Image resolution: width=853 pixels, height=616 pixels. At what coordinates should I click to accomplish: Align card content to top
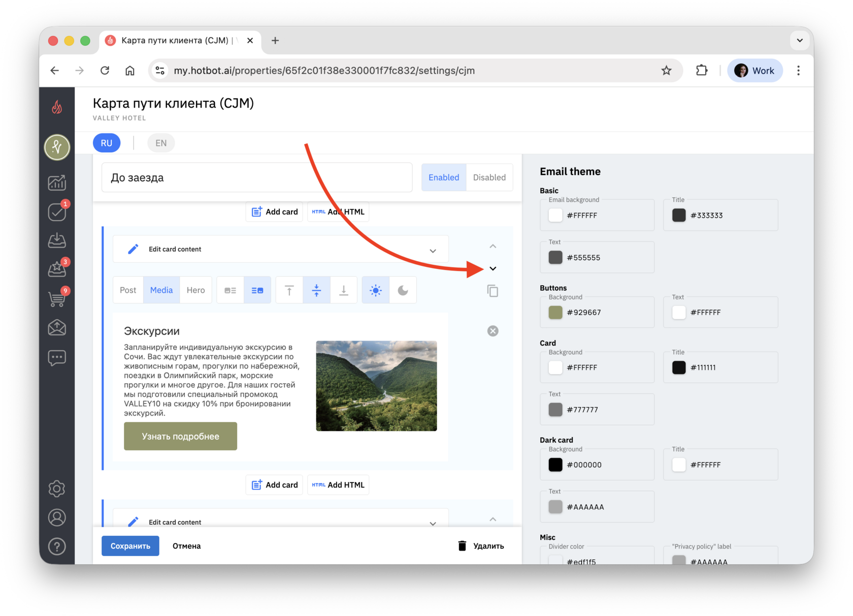click(x=289, y=290)
